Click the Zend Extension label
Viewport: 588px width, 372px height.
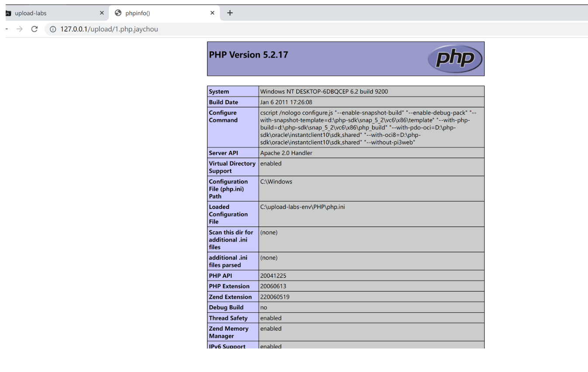coord(230,297)
